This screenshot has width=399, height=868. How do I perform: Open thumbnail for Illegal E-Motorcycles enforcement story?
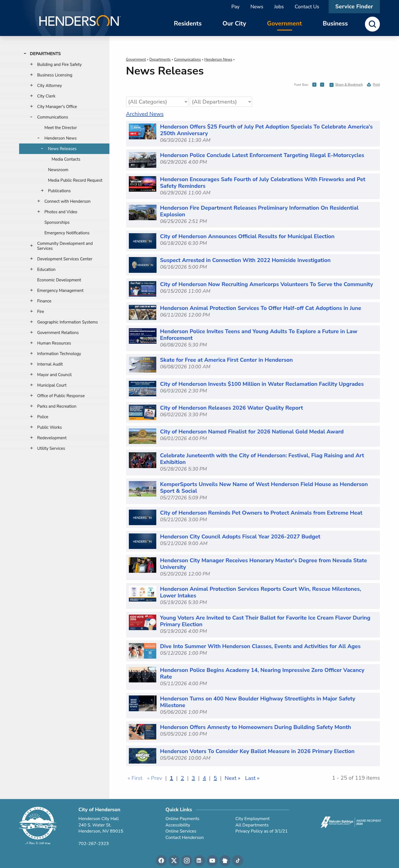(x=142, y=160)
